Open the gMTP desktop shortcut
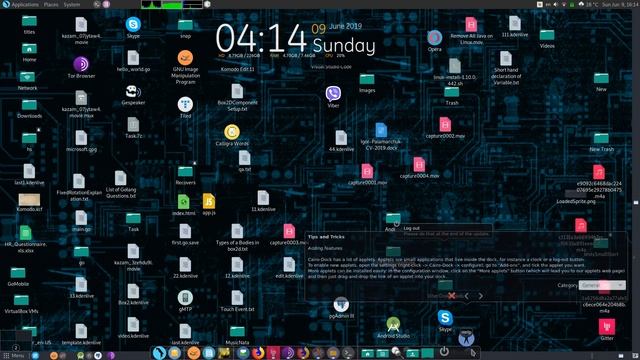640x360 pixels. tap(185, 298)
